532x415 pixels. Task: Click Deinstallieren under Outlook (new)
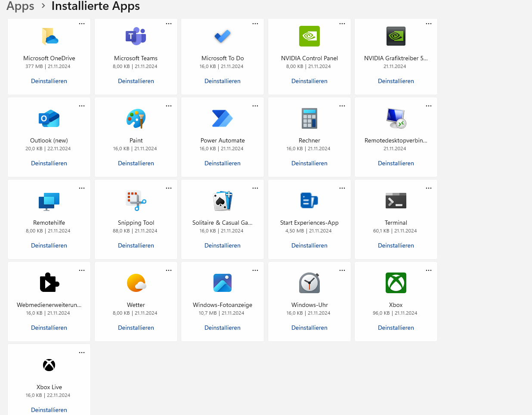[x=49, y=163]
